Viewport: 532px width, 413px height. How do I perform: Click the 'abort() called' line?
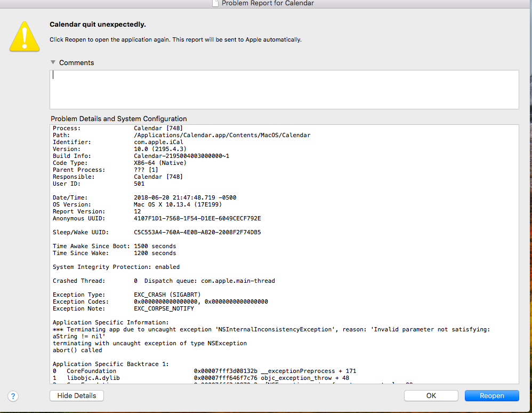pyautogui.click(x=77, y=350)
